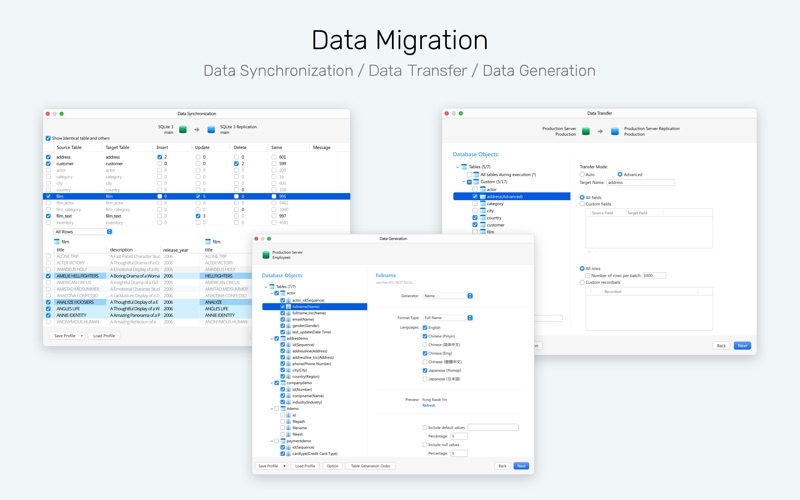Select the Custom fields radio button
Screen dimensions: 800x500
coord(582,204)
